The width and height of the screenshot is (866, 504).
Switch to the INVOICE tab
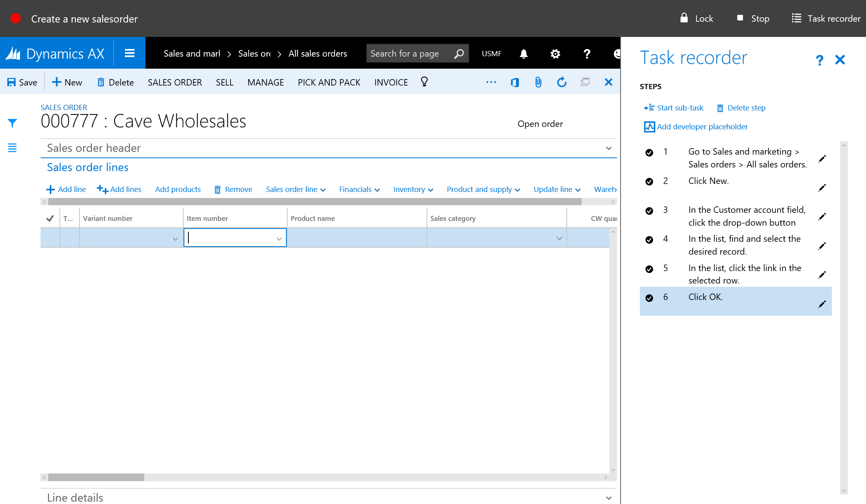(391, 82)
